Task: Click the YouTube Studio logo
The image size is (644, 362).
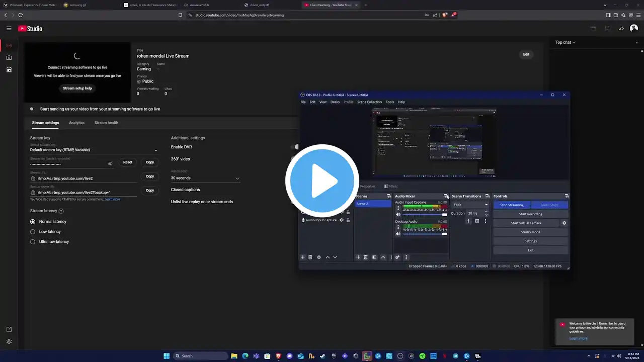Action: click(30, 28)
